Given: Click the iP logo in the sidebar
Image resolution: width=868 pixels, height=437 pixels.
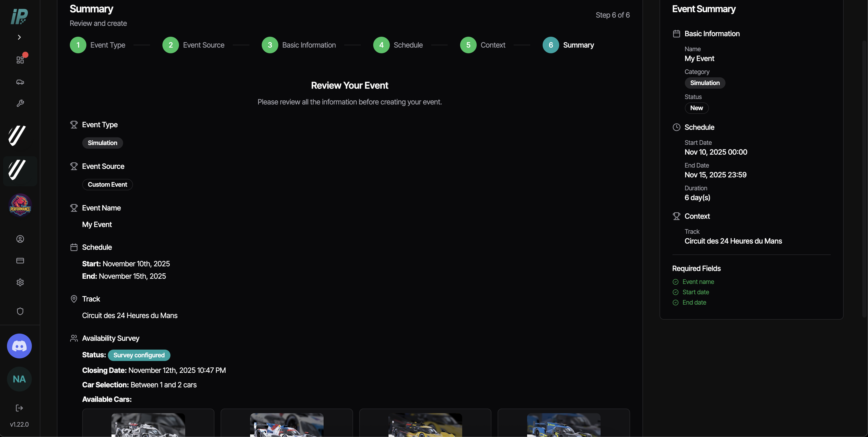Looking at the screenshot, I should [x=19, y=16].
